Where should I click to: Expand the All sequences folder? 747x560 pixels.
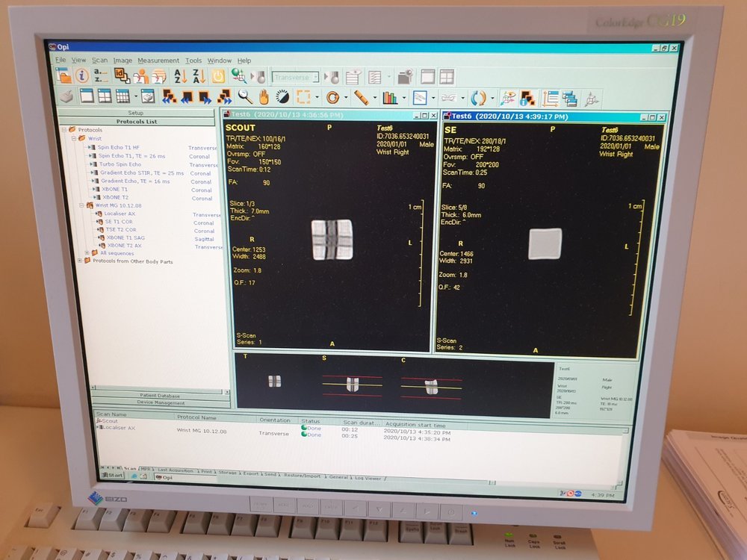coord(87,253)
